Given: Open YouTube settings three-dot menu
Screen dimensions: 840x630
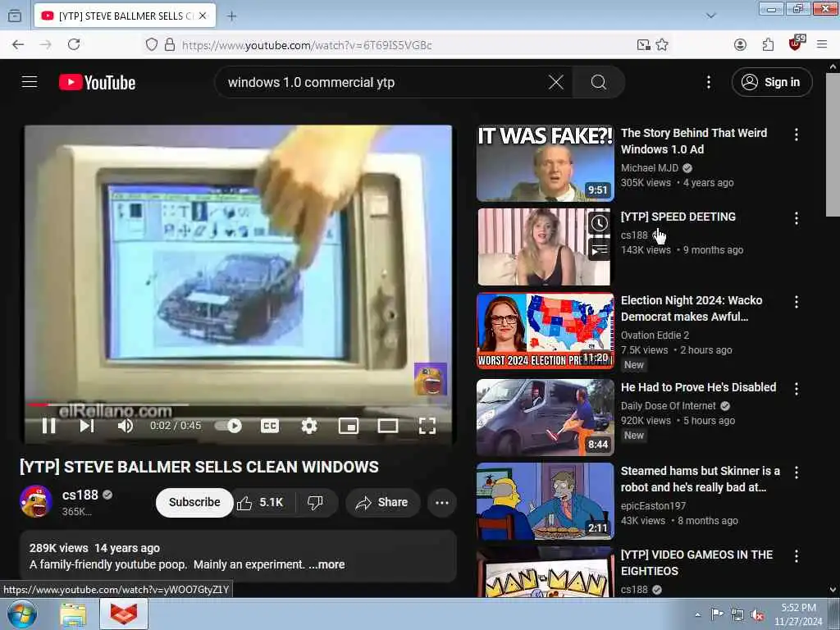Looking at the screenshot, I should coord(708,82).
